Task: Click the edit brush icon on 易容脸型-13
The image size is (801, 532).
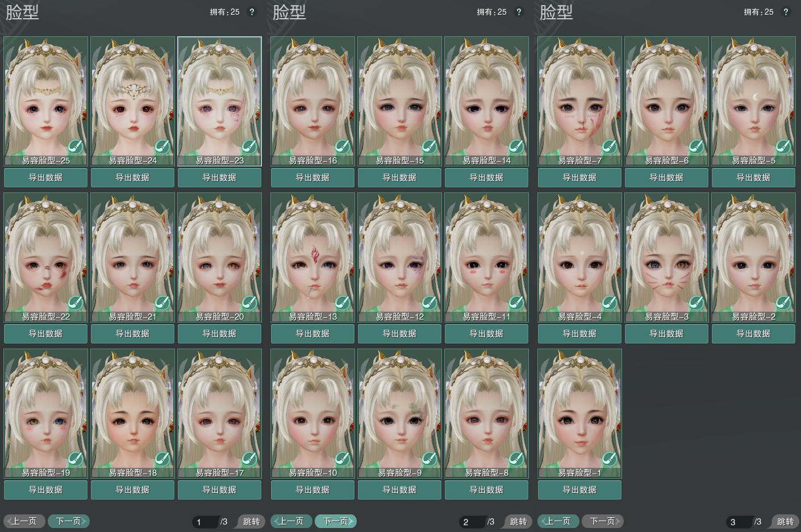Action: pyautogui.click(x=343, y=303)
